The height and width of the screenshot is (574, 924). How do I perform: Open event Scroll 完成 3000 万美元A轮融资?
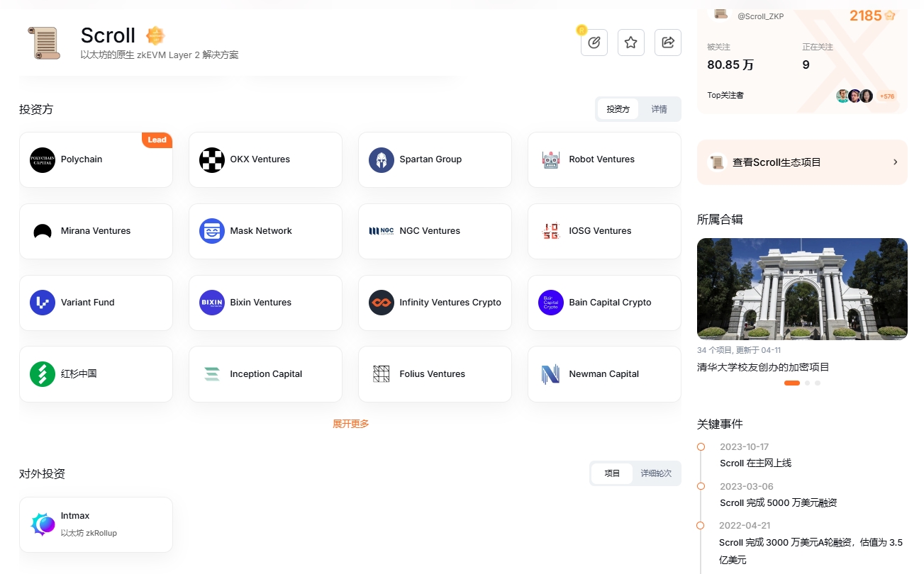point(811,551)
